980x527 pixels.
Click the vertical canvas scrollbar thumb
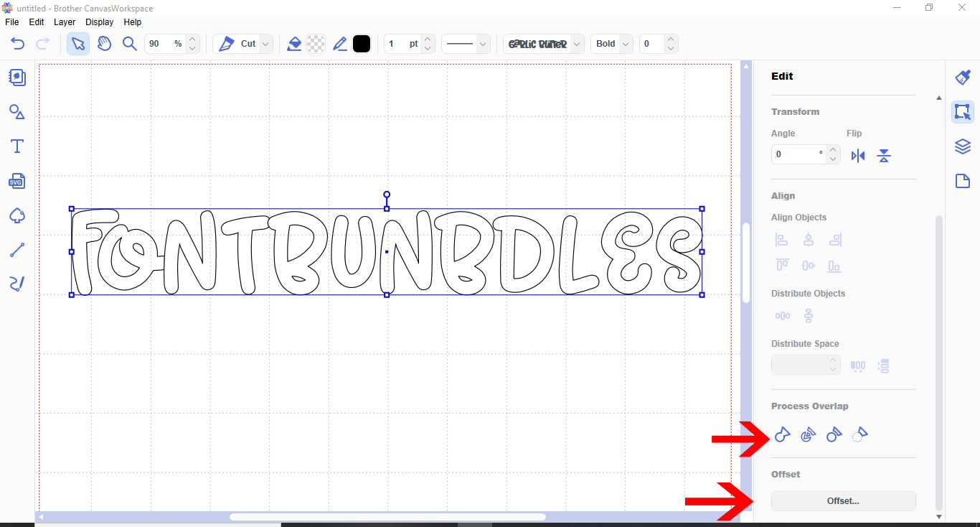(746, 262)
